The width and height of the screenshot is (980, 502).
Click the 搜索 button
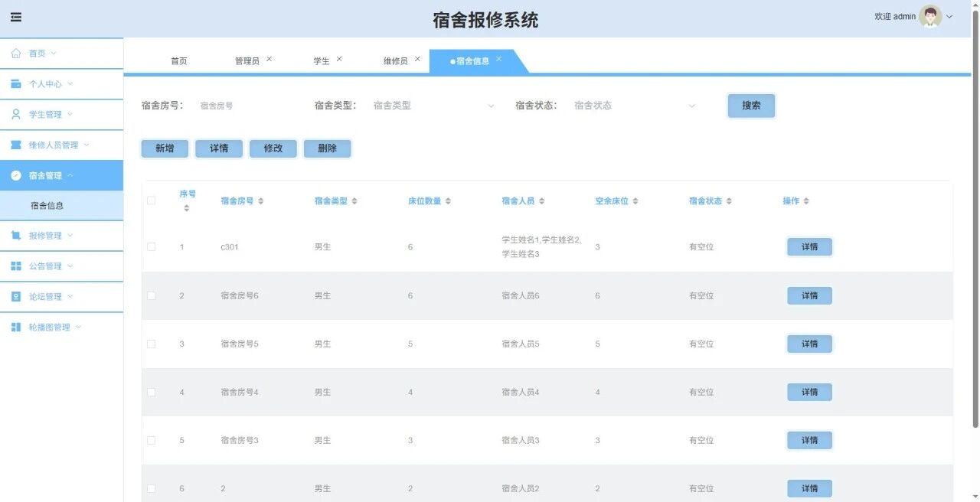pyautogui.click(x=751, y=106)
